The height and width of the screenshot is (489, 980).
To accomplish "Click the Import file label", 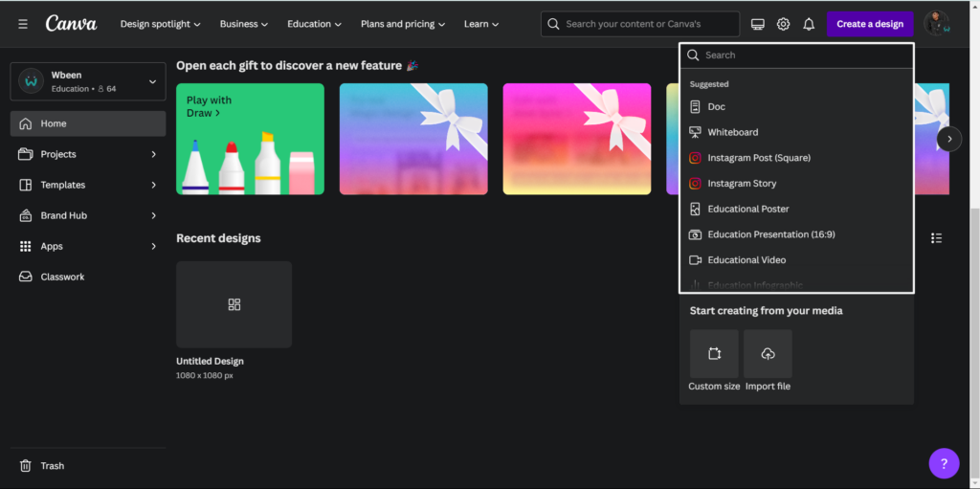I will point(768,387).
